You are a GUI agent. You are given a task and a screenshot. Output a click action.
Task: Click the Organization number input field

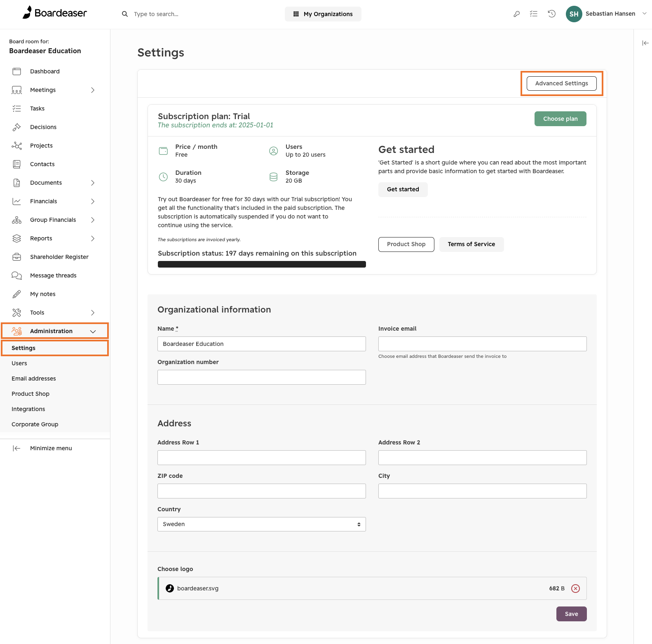pos(262,377)
